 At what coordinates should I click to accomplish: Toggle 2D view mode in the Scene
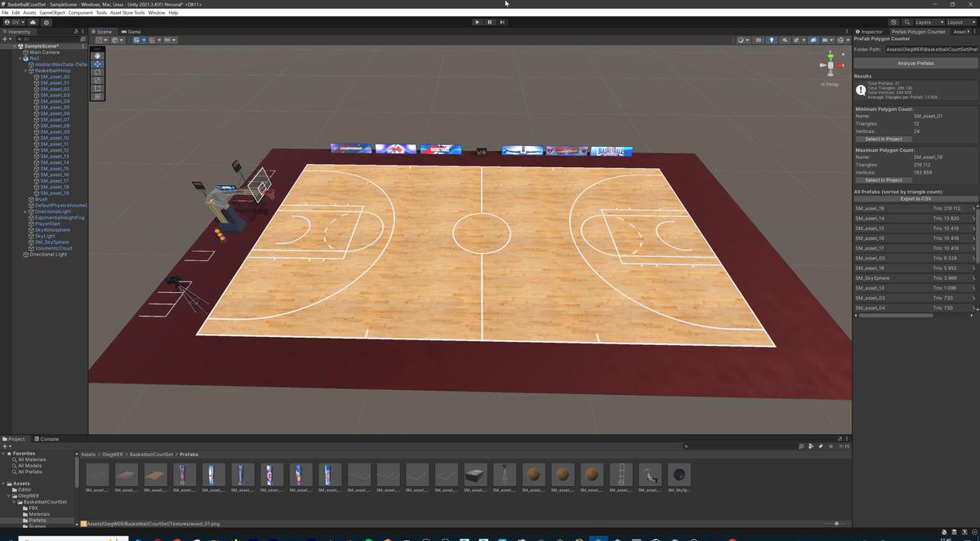[x=758, y=40]
